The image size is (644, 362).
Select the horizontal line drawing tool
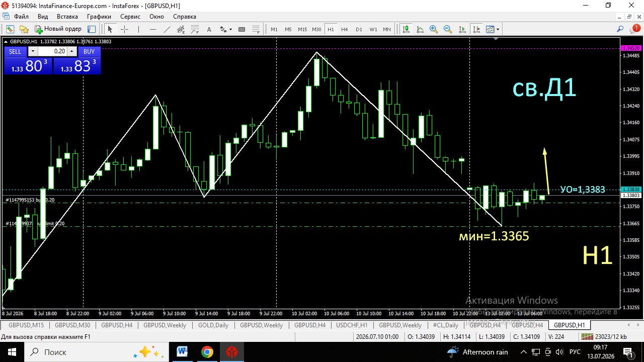[153, 29]
